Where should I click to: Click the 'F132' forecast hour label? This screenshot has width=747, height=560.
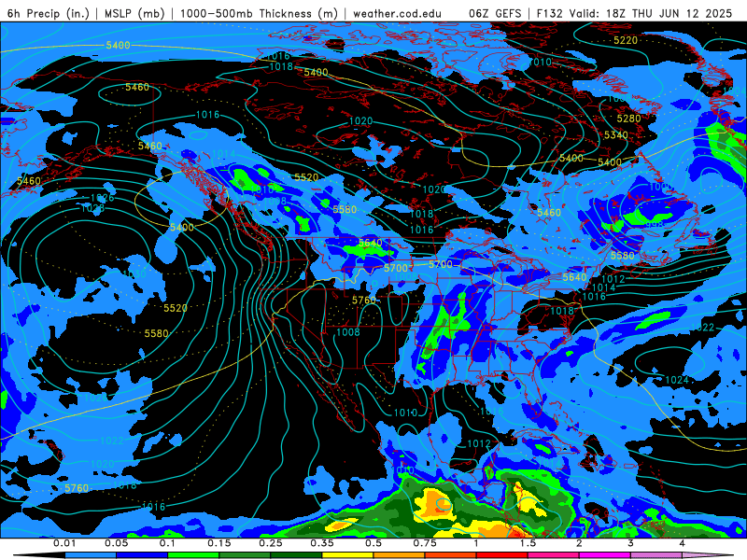pos(549,13)
